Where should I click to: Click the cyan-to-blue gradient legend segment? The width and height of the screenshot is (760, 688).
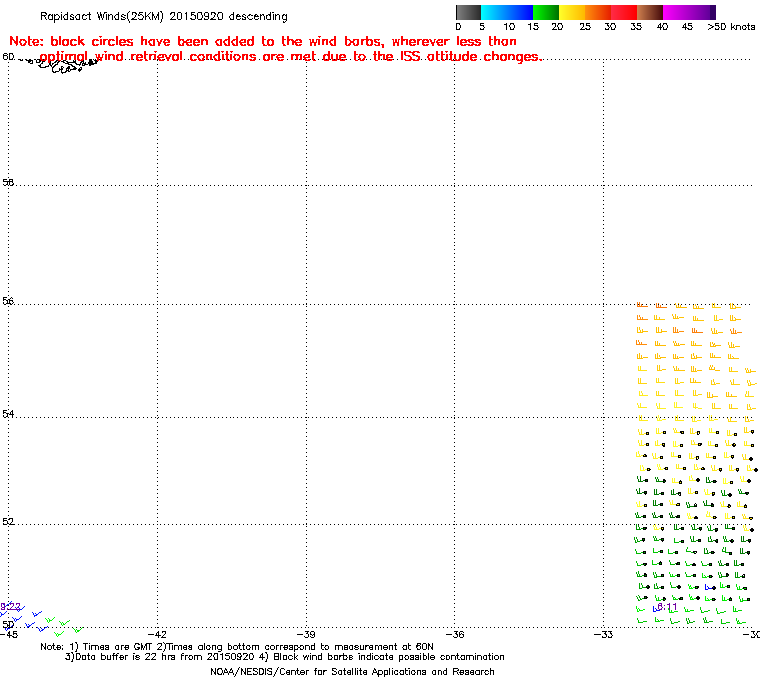point(507,12)
